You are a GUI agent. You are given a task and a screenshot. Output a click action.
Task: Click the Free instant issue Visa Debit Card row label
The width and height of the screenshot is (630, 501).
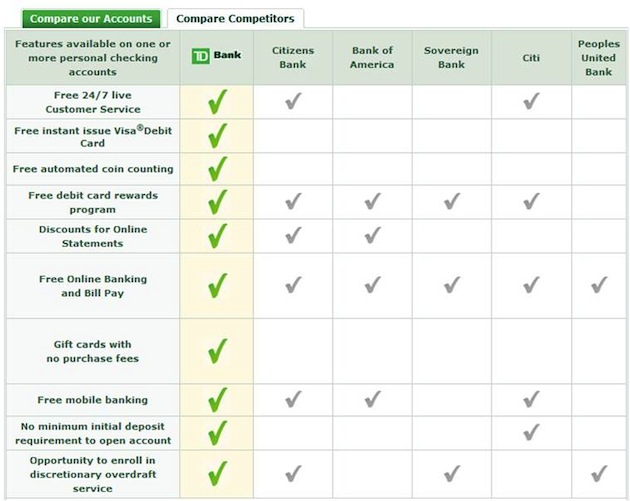coord(93,136)
